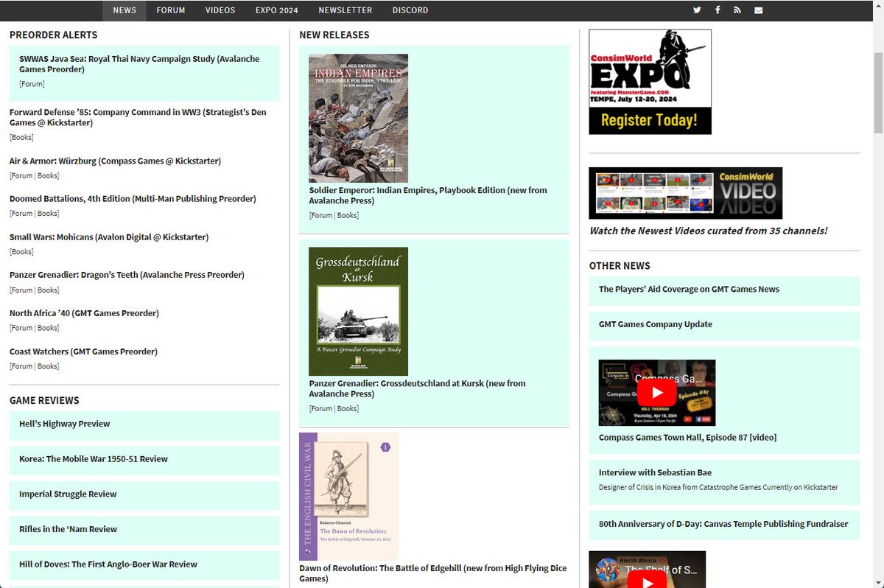The image size is (884, 588).
Task: Open [Forum] link under Soldier Emperor release
Action: pyautogui.click(x=320, y=215)
